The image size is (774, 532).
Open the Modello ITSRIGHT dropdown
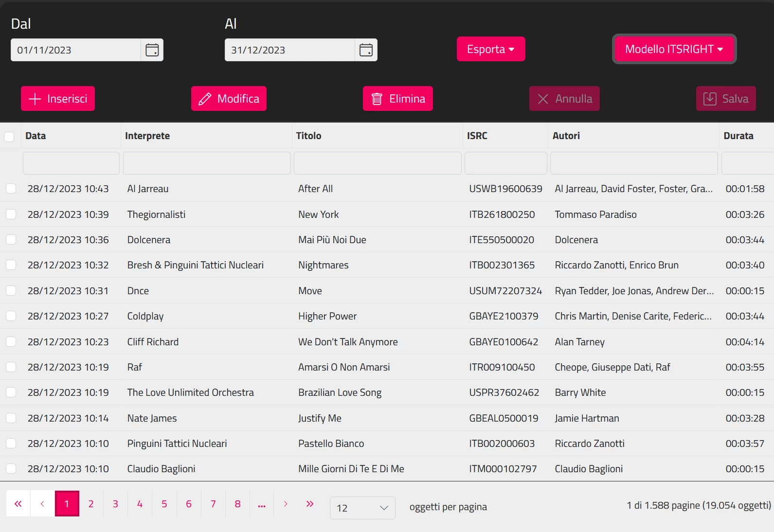pyautogui.click(x=674, y=49)
